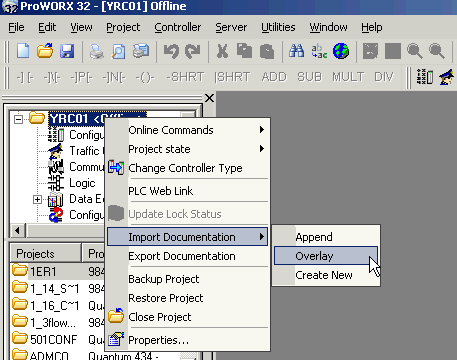This screenshot has width=457, height=360.
Task: Select the 1ER1 project row
Action: click(x=58, y=272)
